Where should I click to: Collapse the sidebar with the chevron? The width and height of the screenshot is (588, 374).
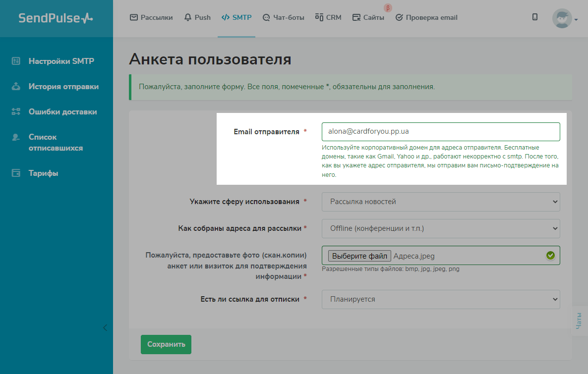(x=105, y=328)
